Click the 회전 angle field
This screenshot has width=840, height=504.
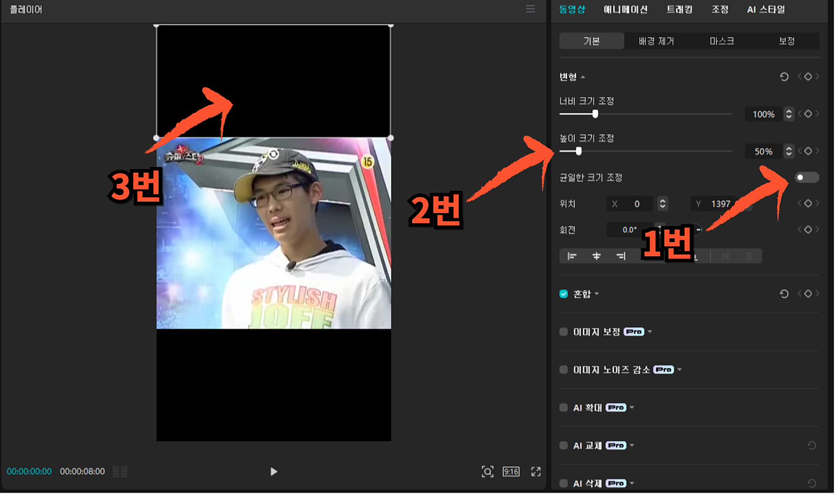(x=629, y=230)
